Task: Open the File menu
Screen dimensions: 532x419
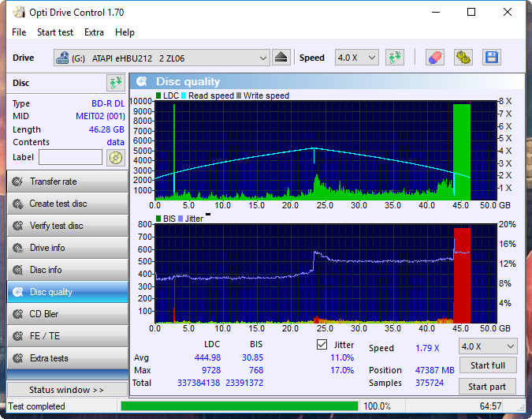Action: tap(19, 32)
